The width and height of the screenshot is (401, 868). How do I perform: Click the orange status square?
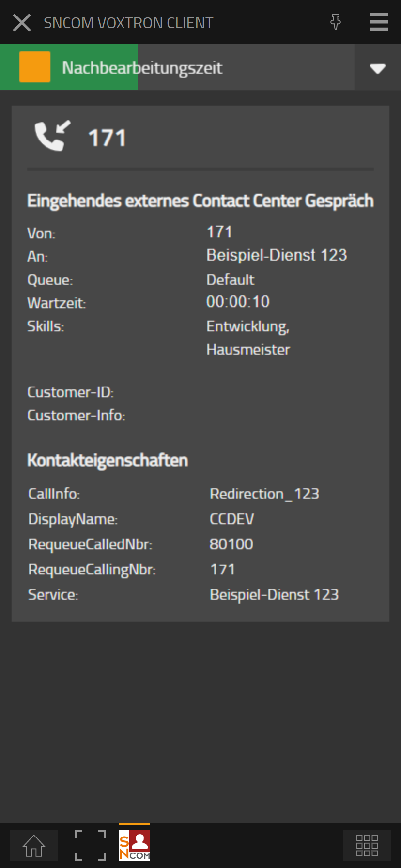tap(35, 67)
